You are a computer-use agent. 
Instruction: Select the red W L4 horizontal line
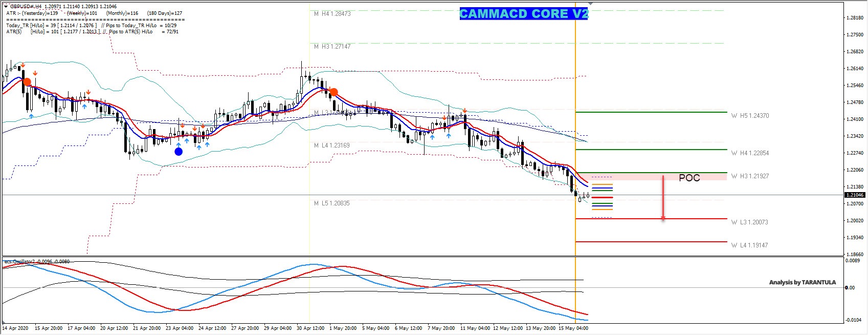(x=651, y=242)
